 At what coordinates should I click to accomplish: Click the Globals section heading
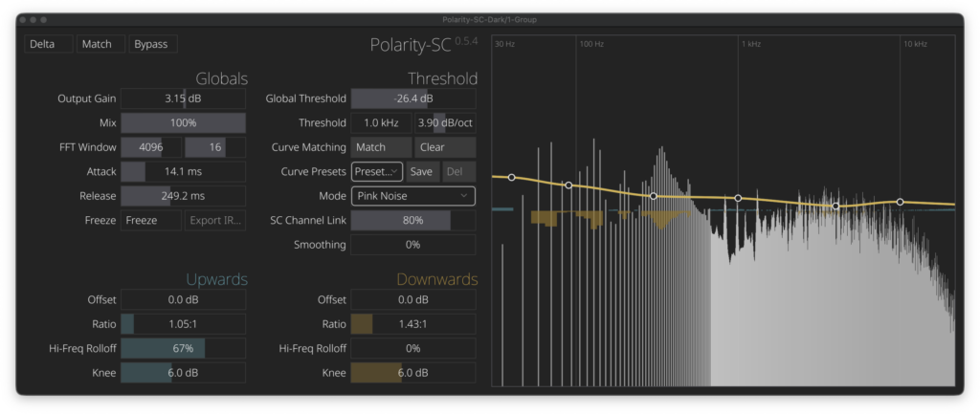(222, 78)
